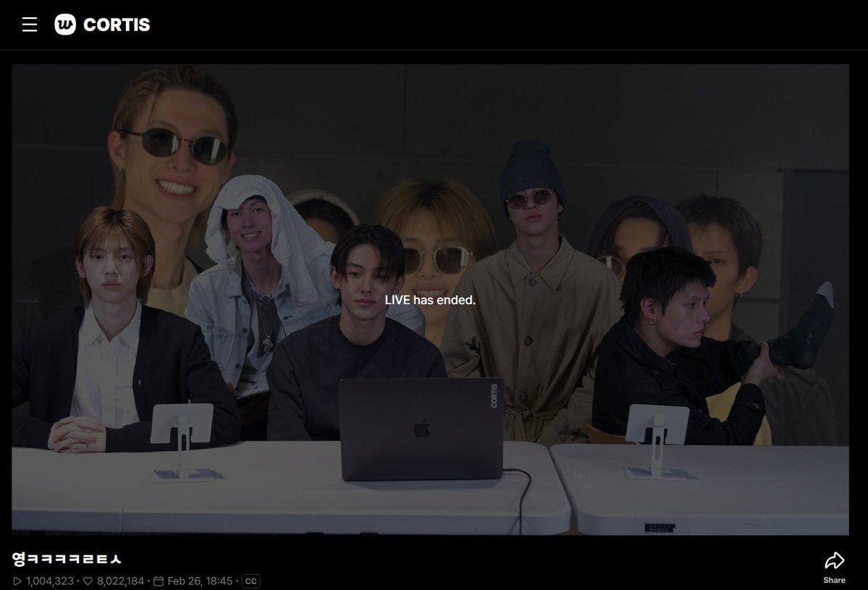Toggle the CC captions badge
The width and height of the screenshot is (868, 590).
pos(250,581)
